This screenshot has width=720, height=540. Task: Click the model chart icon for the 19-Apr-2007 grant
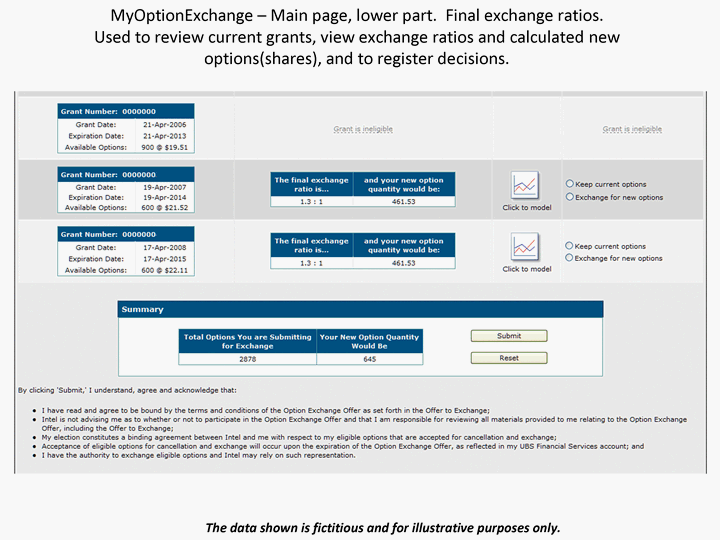pos(526,186)
